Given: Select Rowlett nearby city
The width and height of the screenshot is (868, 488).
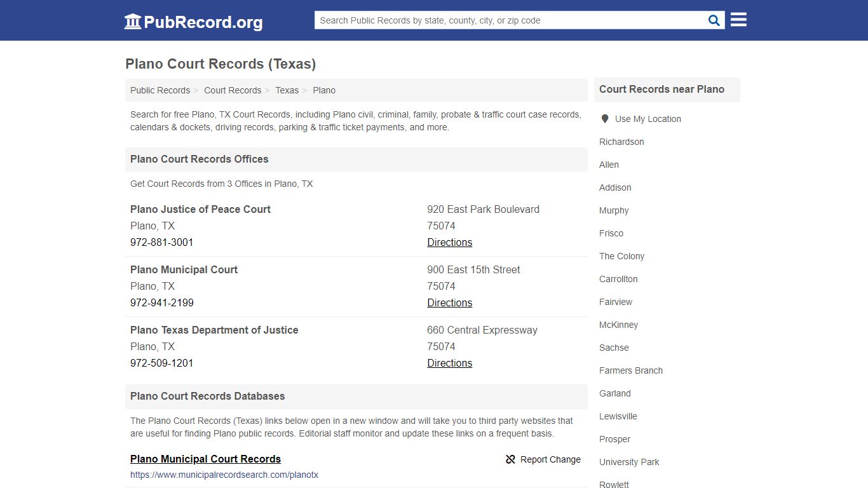Looking at the screenshot, I should (x=614, y=484).
